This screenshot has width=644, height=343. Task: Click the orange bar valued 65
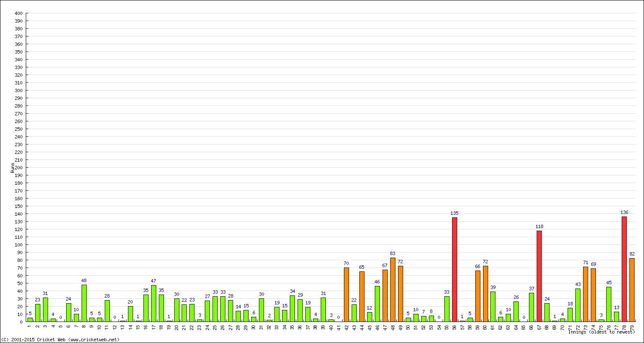coord(362,296)
